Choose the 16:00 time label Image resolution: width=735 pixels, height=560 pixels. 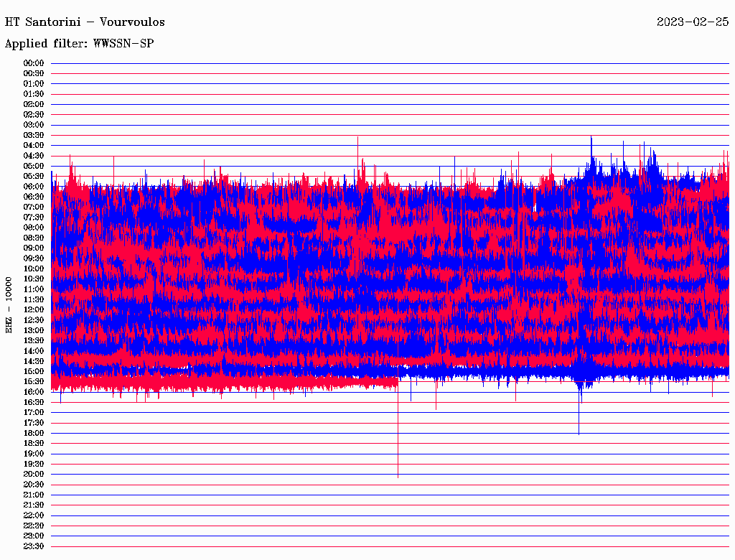[x=34, y=392]
